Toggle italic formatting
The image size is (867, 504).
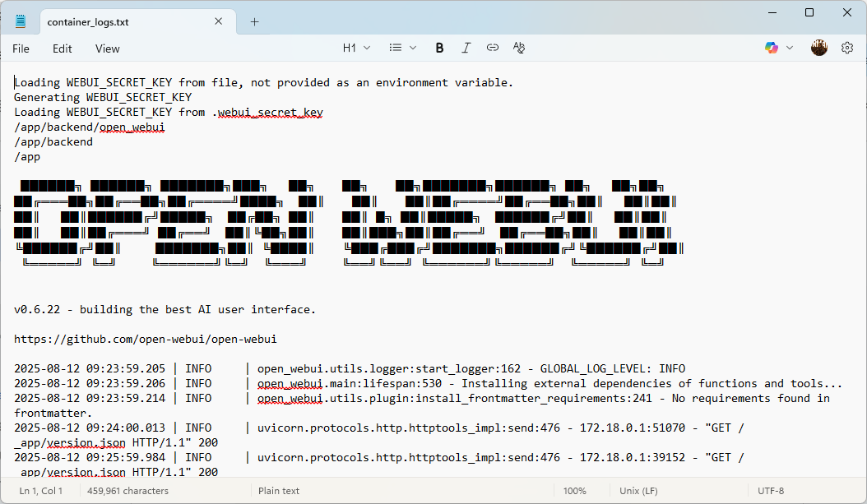[466, 48]
